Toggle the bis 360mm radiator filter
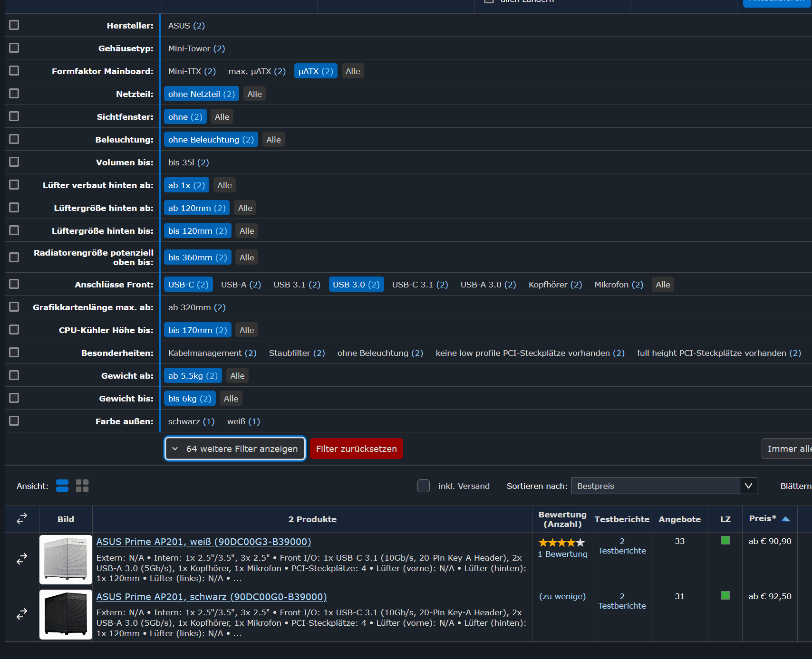This screenshot has height=659, width=812. coord(198,258)
